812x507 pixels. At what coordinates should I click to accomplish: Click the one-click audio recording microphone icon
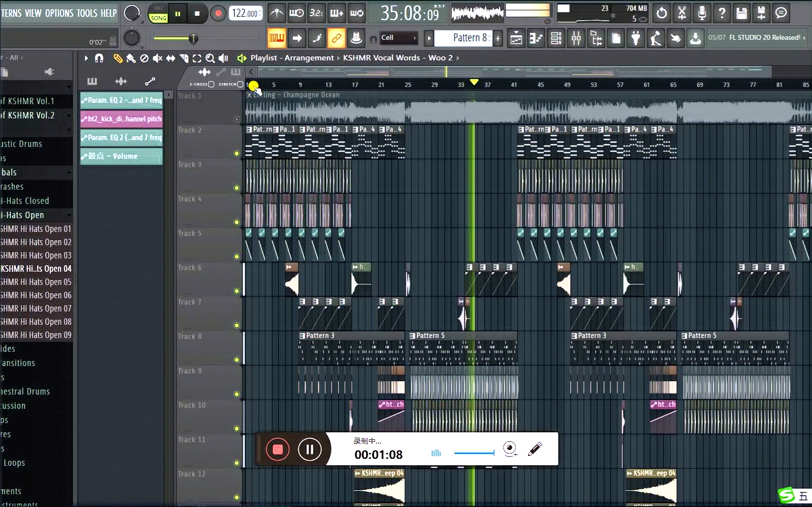(x=702, y=13)
